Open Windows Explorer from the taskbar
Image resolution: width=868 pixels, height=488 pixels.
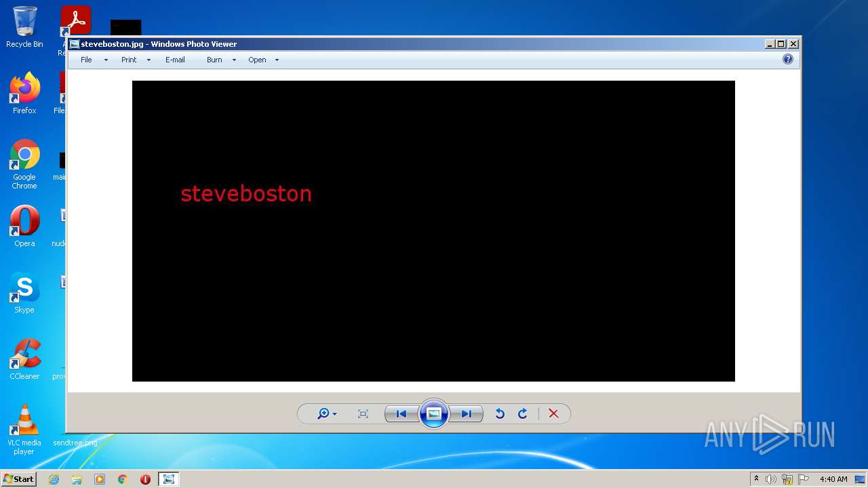click(77, 479)
